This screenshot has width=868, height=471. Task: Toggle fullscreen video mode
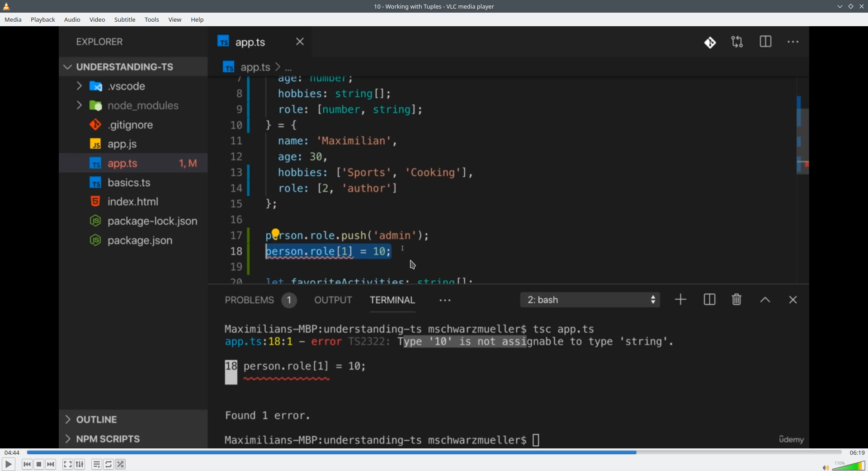click(x=68, y=464)
